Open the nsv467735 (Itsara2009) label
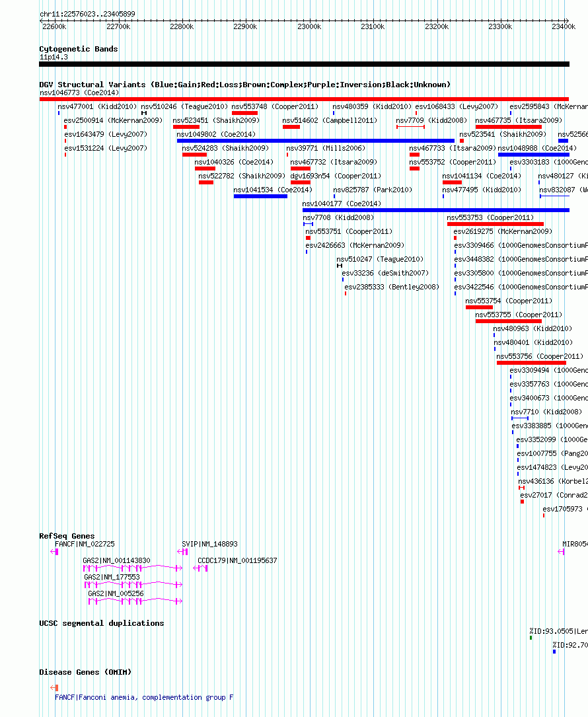This screenshot has width=588, height=717. [x=519, y=120]
